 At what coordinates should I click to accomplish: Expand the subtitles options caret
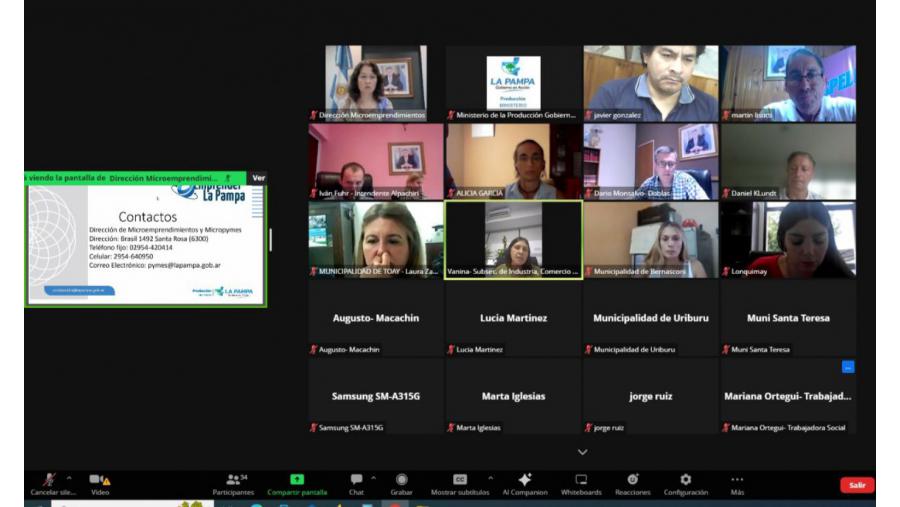point(491,478)
